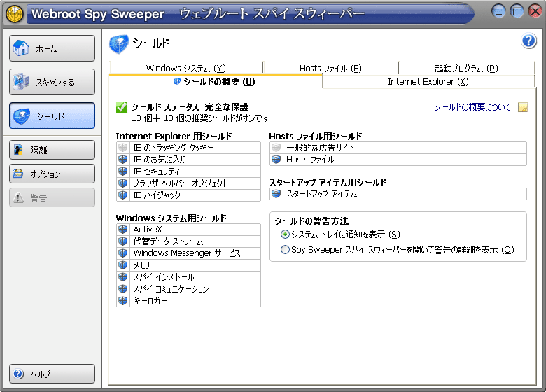This screenshot has height=392, width=546.
Task: Select システム トレイに通知を表示 radio button
Action: (x=285, y=234)
